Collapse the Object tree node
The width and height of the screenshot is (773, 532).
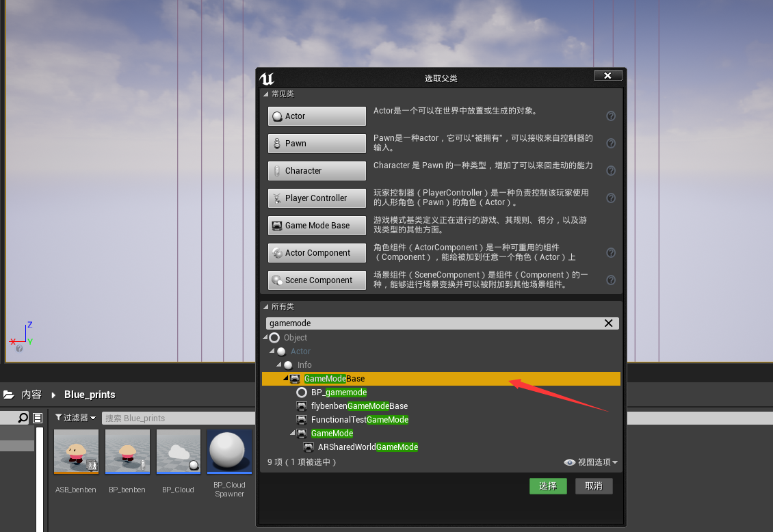pyautogui.click(x=265, y=337)
